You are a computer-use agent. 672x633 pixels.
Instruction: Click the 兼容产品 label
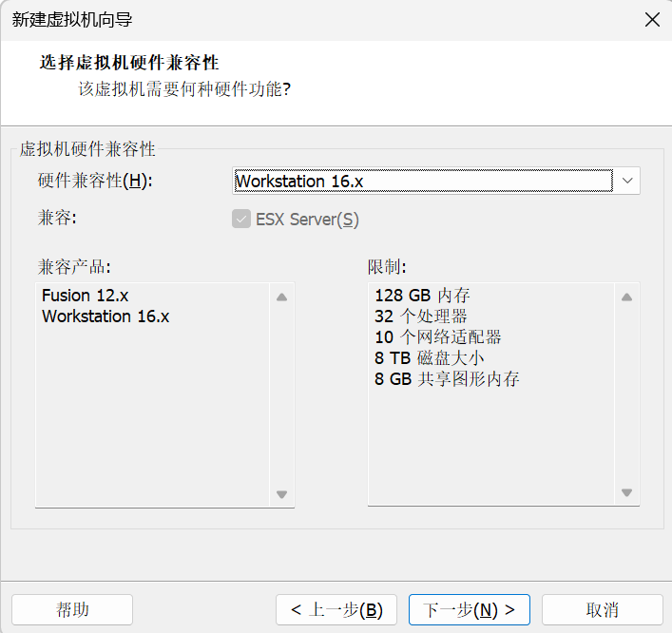click(x=74, y=266)
